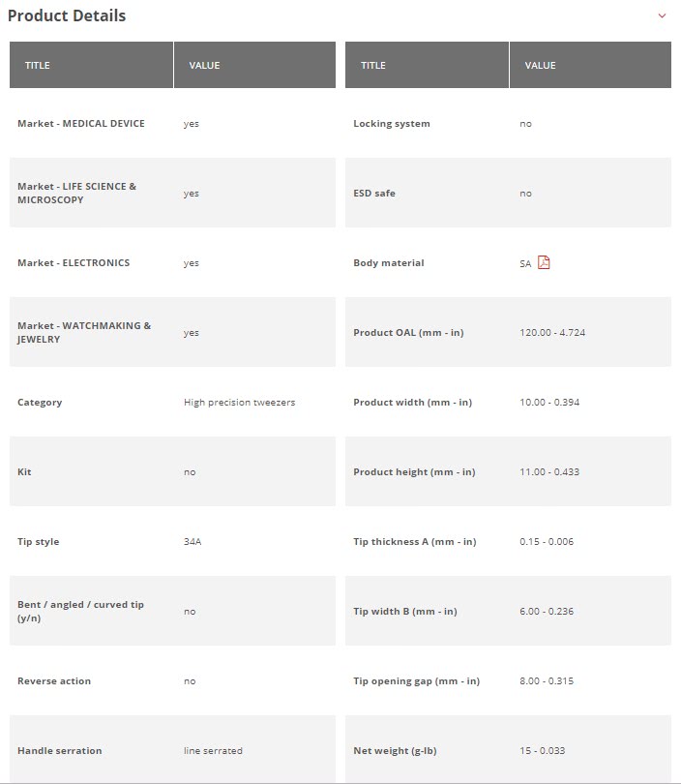
Task: Click the left table VALUE header
Action: (204, 65)
